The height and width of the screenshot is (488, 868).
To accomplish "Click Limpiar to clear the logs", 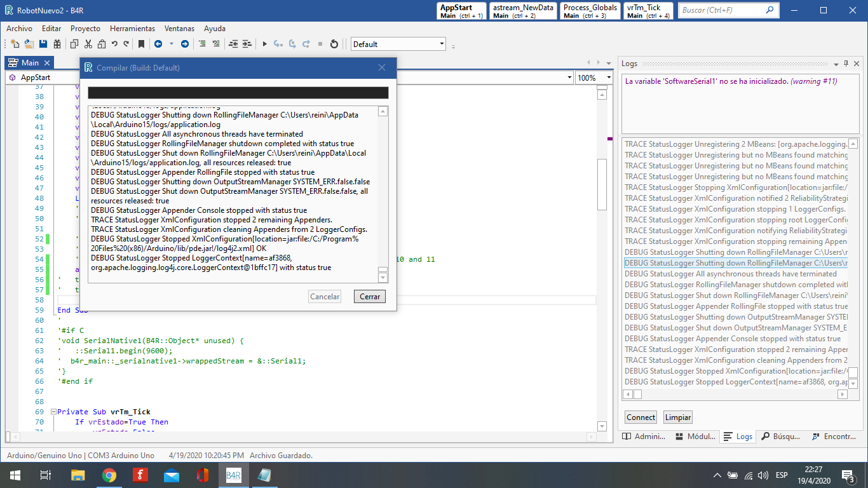I will (x=678, y=417).
